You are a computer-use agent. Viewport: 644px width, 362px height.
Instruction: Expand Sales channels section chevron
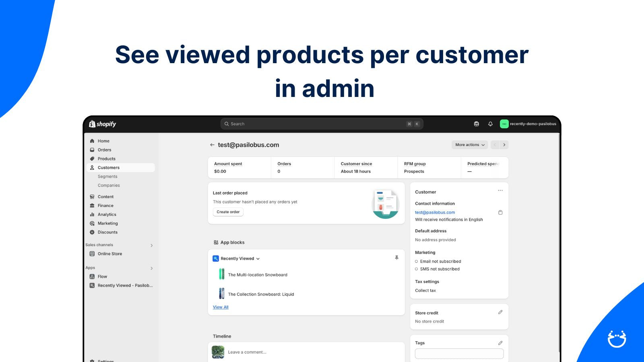(152, 245)
